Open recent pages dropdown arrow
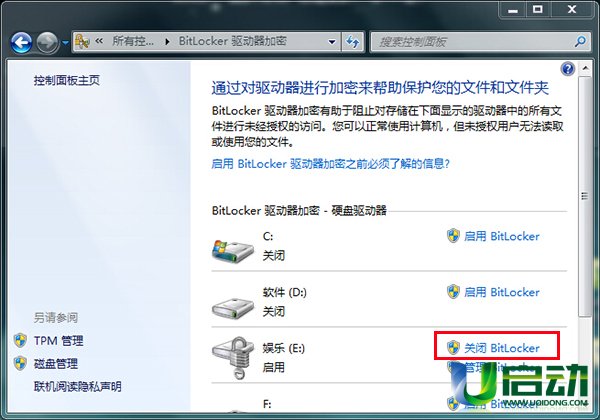The height and width of the screenshot is (420, 600). (x=65, y=42)
